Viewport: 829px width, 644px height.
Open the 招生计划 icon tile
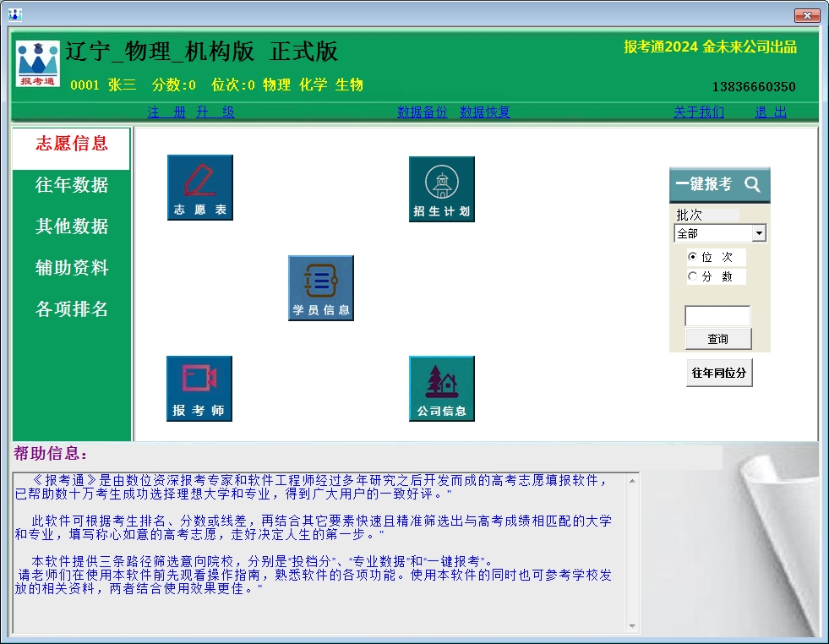click(x=441, y=189)
